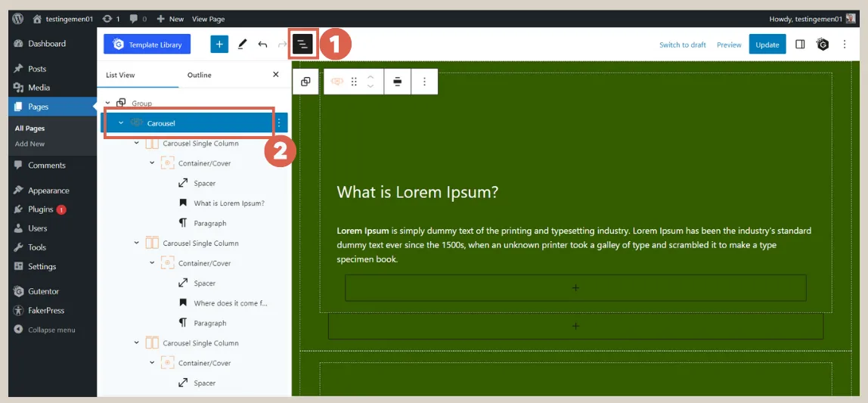This screenshot has width=868, height=403.
Task: Click the Undo arrow
Action: [x=263, y=45]
